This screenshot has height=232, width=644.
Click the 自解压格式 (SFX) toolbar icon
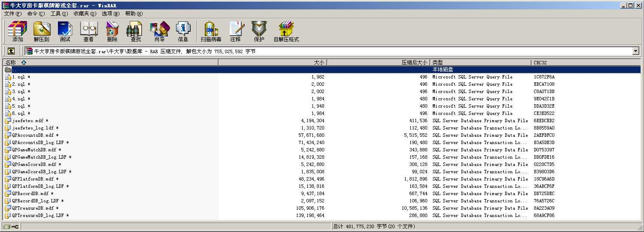(286, 31)
